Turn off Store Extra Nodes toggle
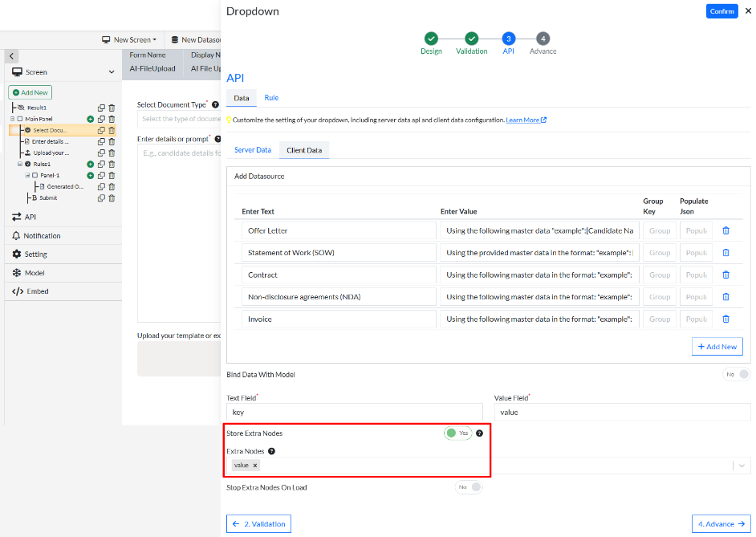 point(457,433)
